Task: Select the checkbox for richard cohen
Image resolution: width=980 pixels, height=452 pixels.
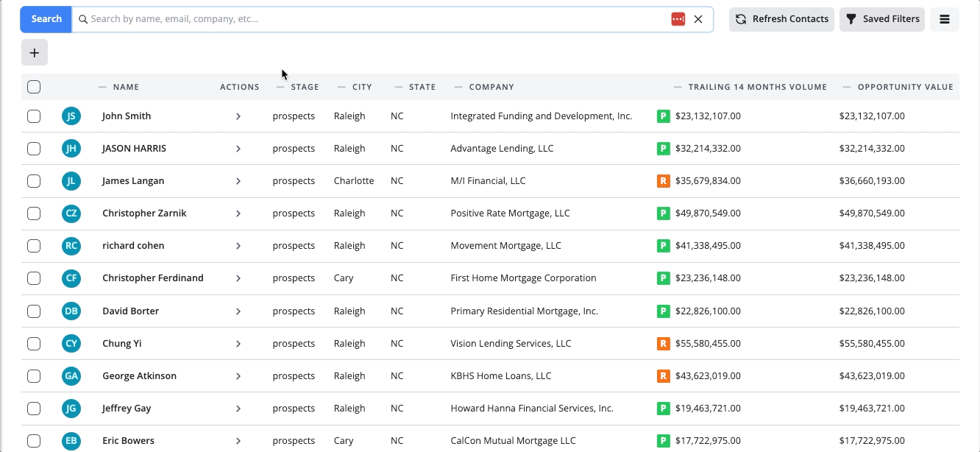Action: pyautogui.click(x=34, y=245)
